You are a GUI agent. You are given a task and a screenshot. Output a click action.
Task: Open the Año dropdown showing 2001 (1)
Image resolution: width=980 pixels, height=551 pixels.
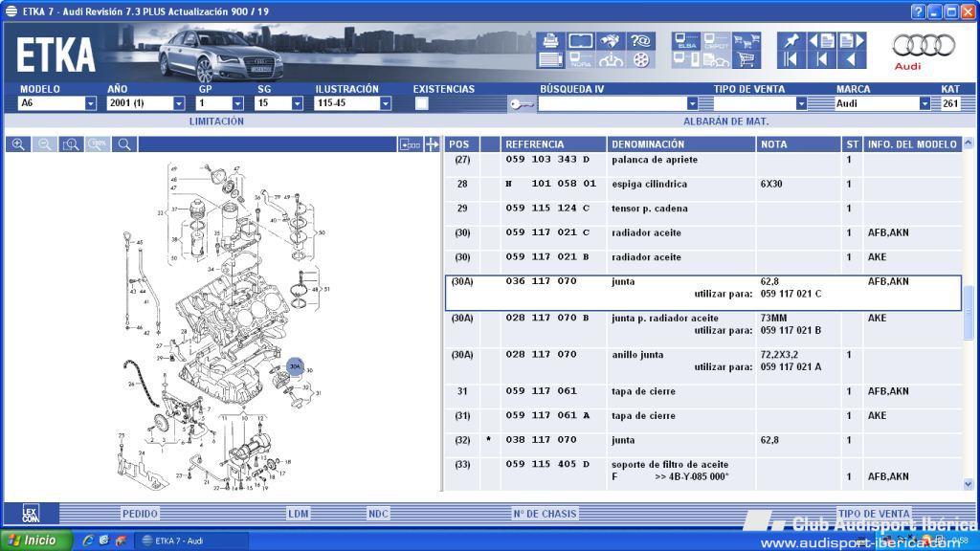pyautogui.click(x=179, y=103)
